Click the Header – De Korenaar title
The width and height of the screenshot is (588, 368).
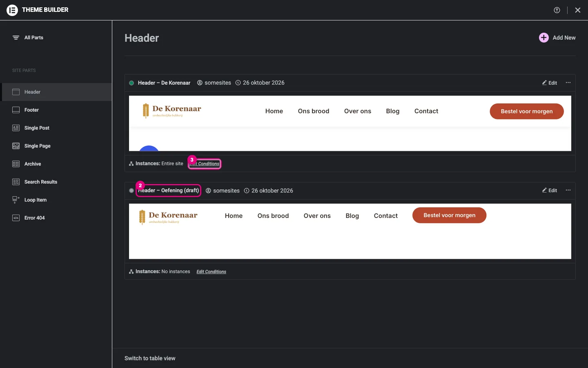(x=164, y=83)
